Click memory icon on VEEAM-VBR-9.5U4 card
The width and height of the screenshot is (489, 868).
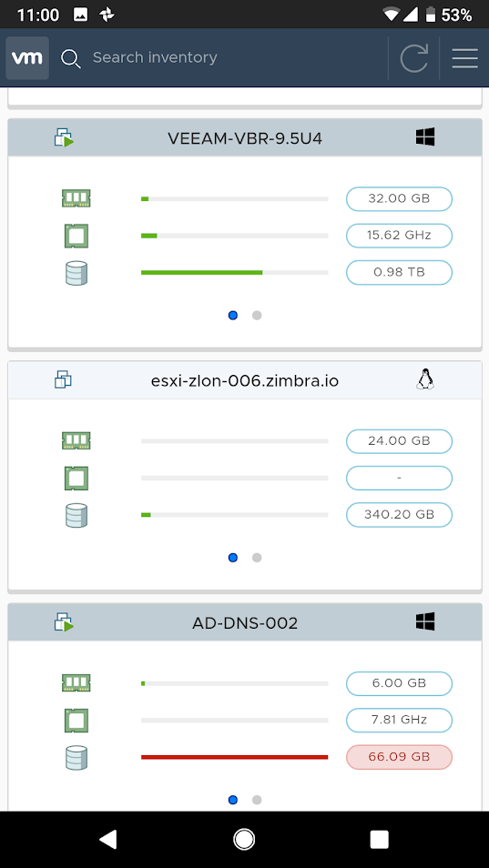click(76, 198)
